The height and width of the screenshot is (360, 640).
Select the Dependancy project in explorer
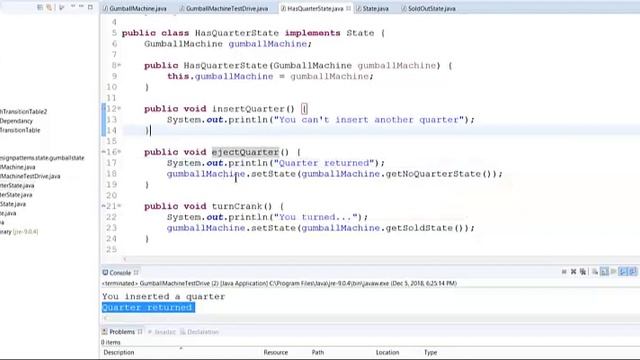tap(16, 121)
